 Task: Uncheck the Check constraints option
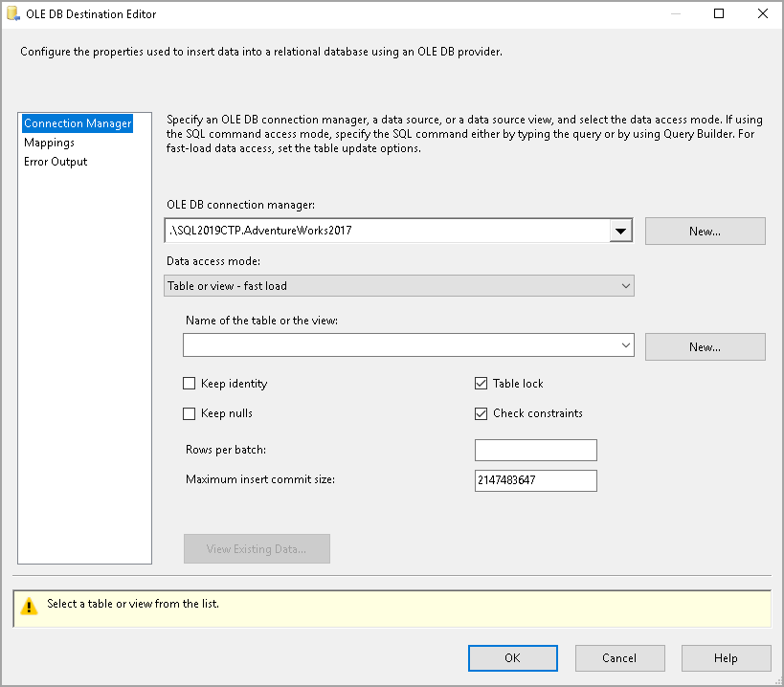click(481, 412)
